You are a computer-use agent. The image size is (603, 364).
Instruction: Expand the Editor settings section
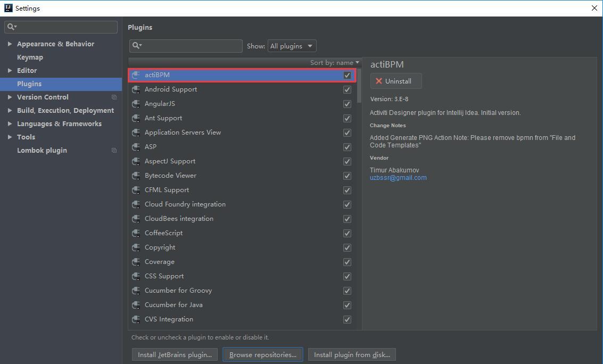(x=10, y=70)
